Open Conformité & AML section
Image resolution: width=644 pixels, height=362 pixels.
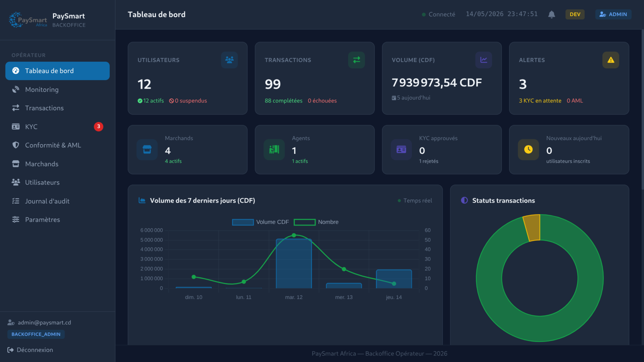(57, 145)
